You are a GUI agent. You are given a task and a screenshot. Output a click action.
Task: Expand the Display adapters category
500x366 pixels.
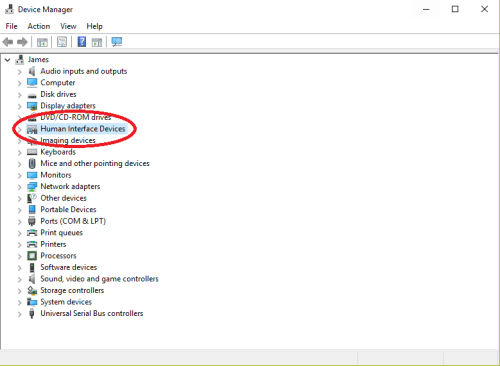click(20, 106)
